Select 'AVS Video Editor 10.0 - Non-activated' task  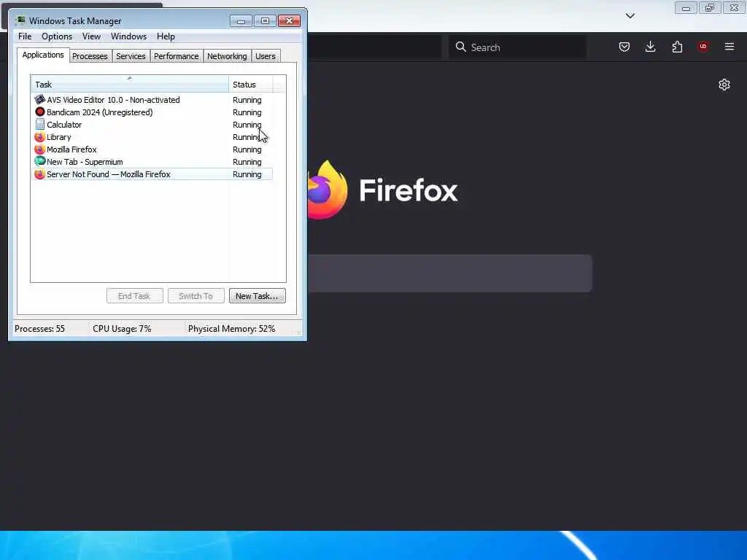click(152, 99)
